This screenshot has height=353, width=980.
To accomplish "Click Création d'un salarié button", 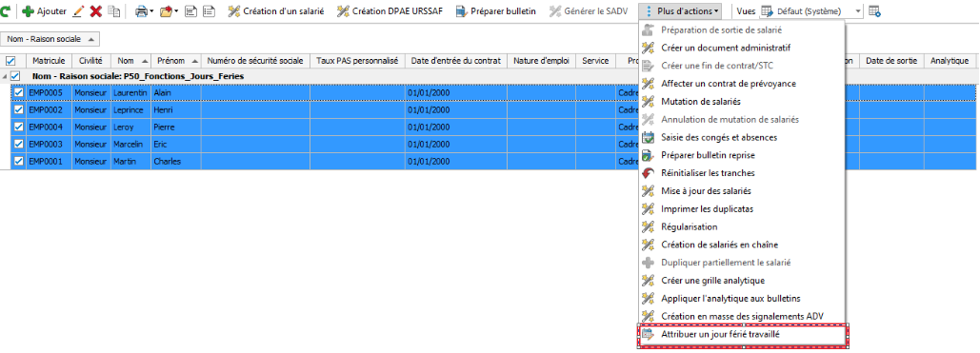I will 276,11.
